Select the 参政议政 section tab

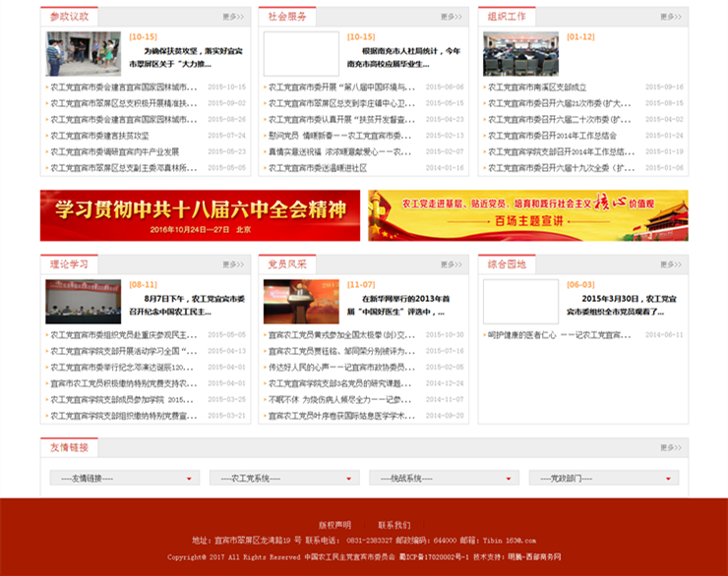click(69, 17)
